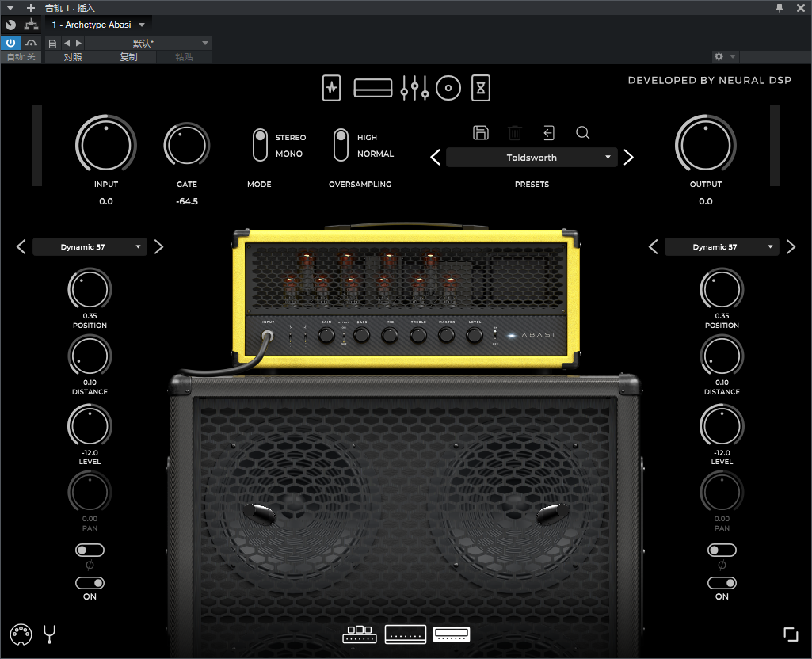Screen dimensions: 812x659
Task: Click the 自动: 关 automation button
Action: click(x=21, y=57)
